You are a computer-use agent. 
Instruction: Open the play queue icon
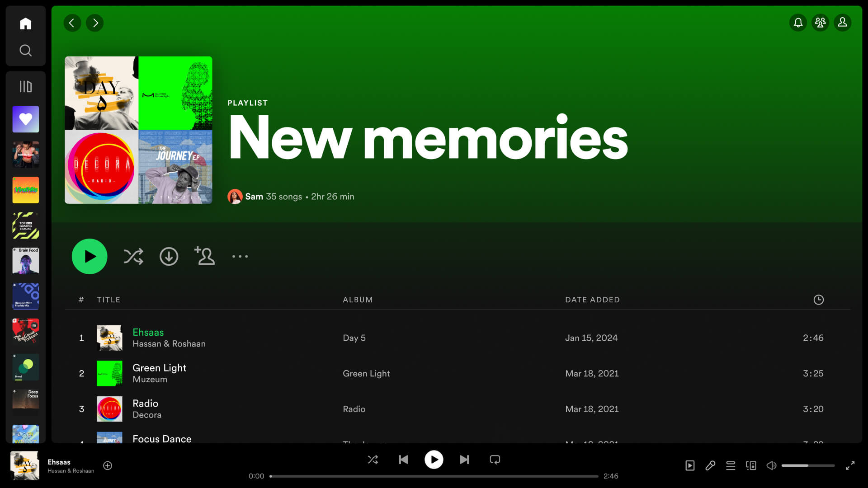731,466
